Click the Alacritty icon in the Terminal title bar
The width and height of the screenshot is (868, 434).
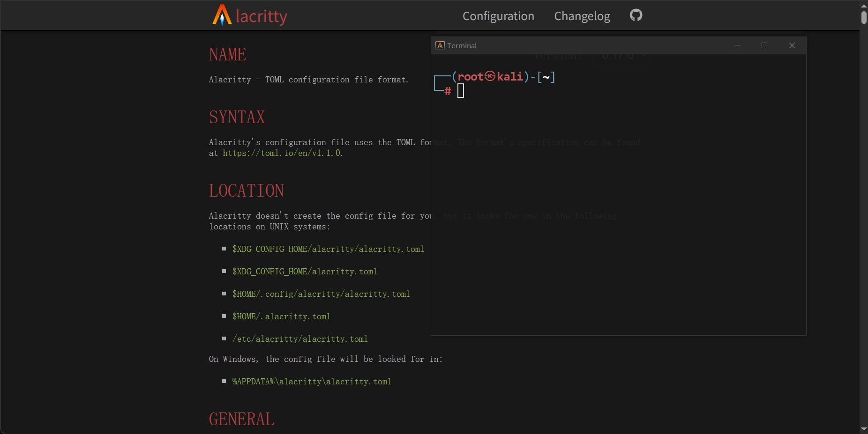tap(440, 45)
